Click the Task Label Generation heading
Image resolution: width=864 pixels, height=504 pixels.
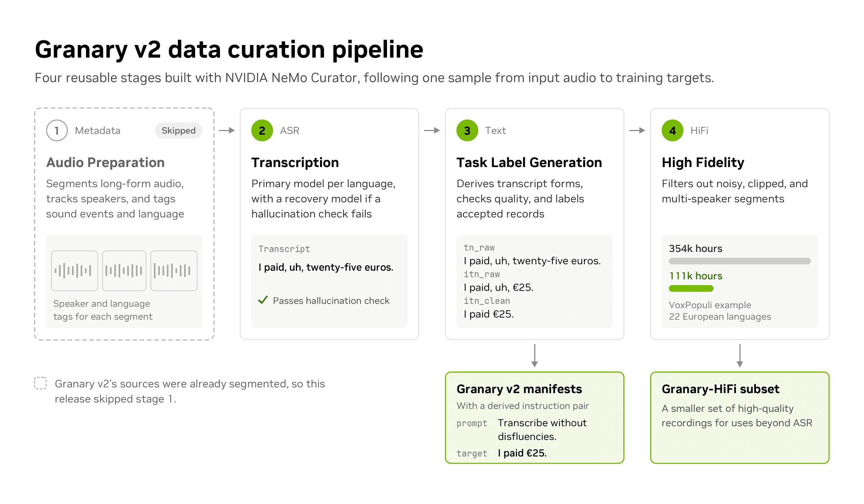pyautogui.click(x=529, y=163)
